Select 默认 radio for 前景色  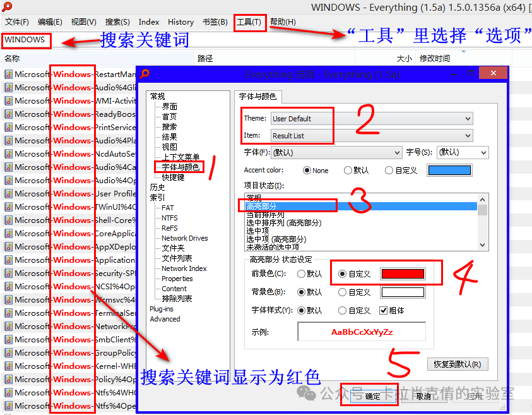point(302,274)
